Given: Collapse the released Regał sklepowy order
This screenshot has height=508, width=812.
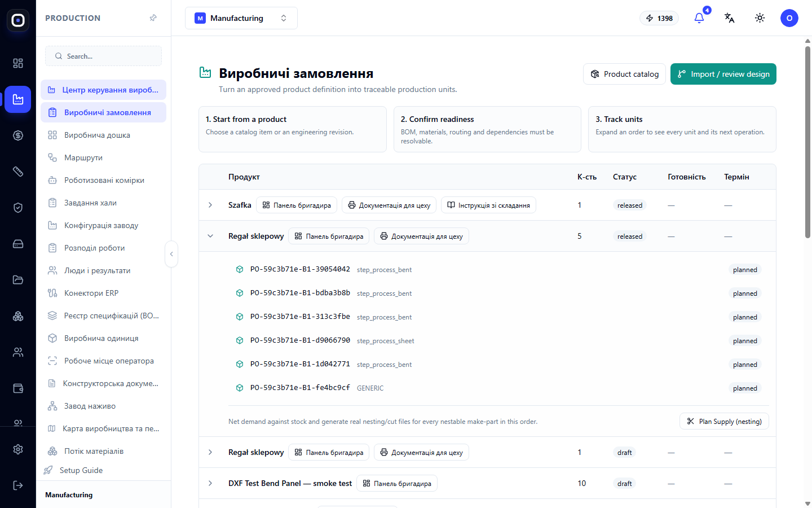Looking at the screenshot, I should (x=210, y=236).
